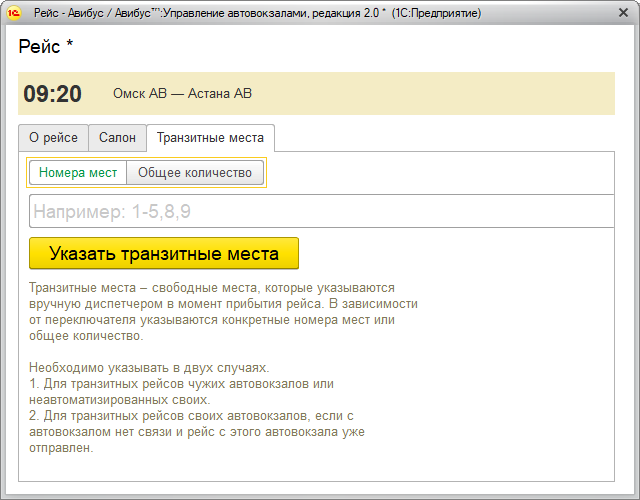640x500 pixels.
Task: Click the 1C application icon in title bar
Action: (x=13, y=13)
